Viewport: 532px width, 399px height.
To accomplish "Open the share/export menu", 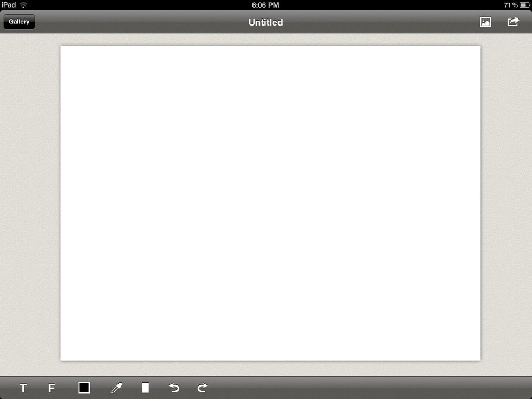I will [513, 22].
